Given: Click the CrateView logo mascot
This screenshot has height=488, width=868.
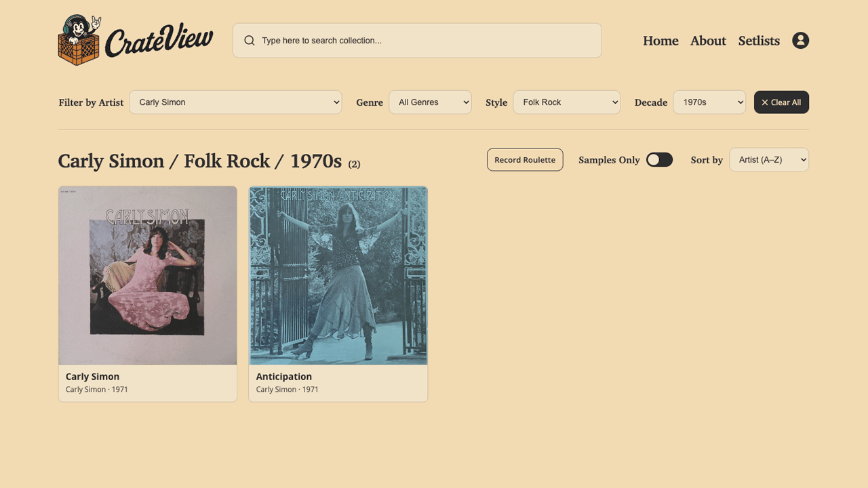Looking at the screenshot, I should click(79, 41).
